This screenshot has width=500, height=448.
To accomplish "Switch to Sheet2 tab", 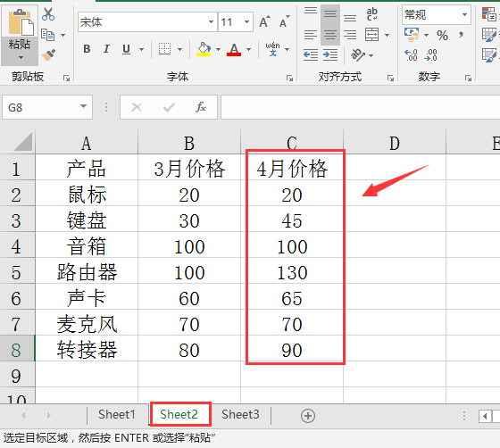I will point(179,414).
